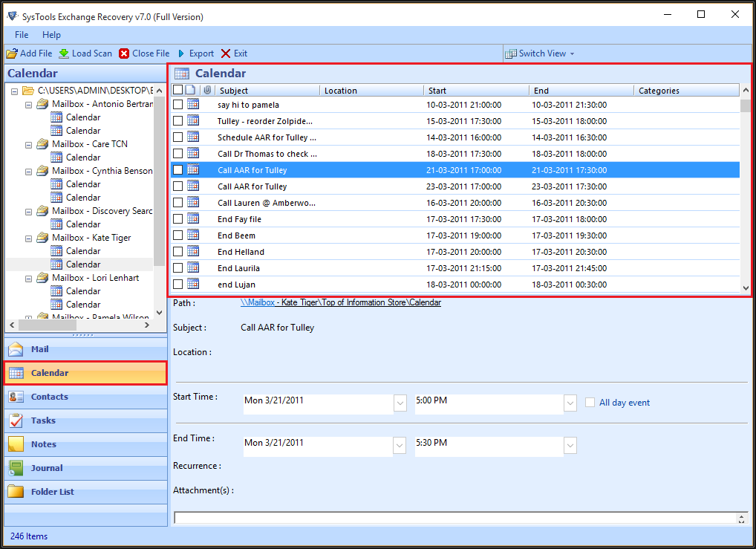Click the item type page column header icon
Image resolution: width=756 pixels, height=549 pixels.
190,90
